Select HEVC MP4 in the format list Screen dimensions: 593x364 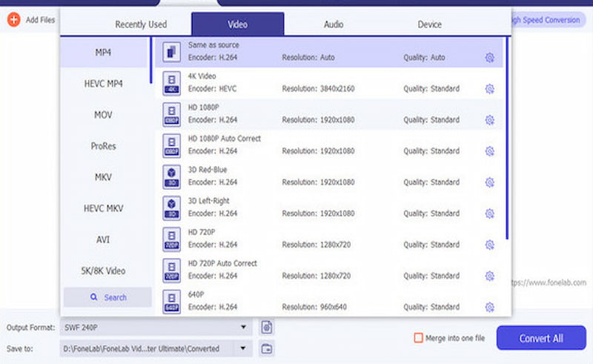pos(103,84)
